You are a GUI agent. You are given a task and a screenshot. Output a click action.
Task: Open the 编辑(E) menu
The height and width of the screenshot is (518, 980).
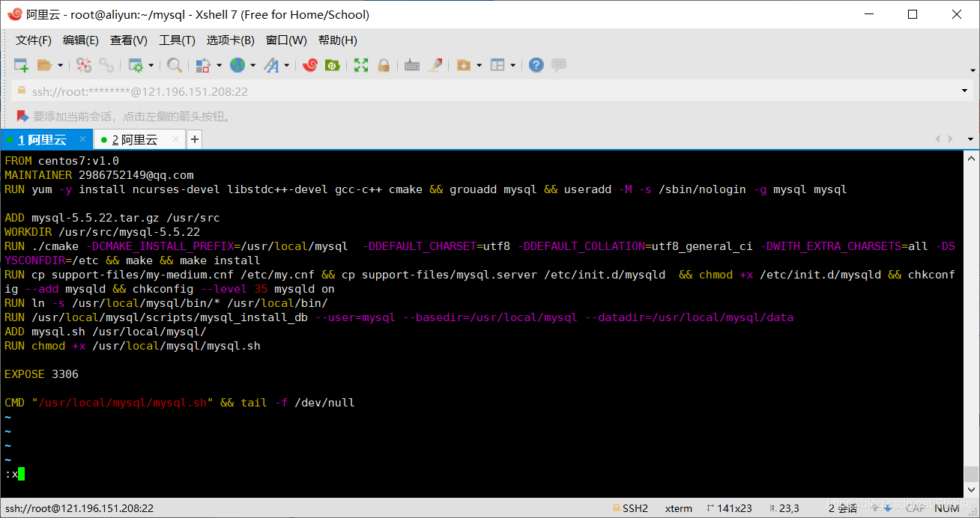[x=81, y=40]
